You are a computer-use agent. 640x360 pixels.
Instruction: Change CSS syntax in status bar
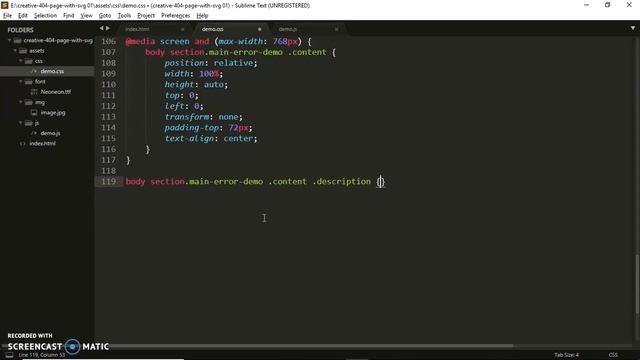coord(613,355)
